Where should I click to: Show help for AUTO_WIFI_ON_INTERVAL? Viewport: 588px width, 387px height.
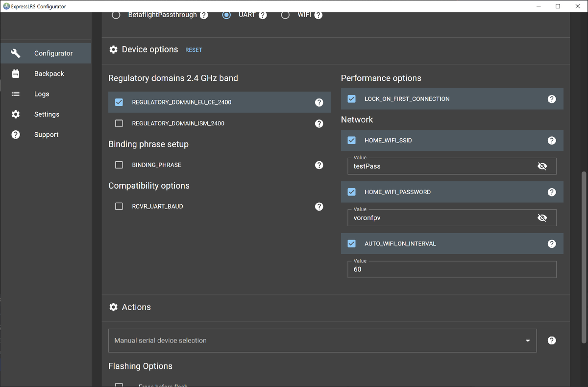pos(552,243)
